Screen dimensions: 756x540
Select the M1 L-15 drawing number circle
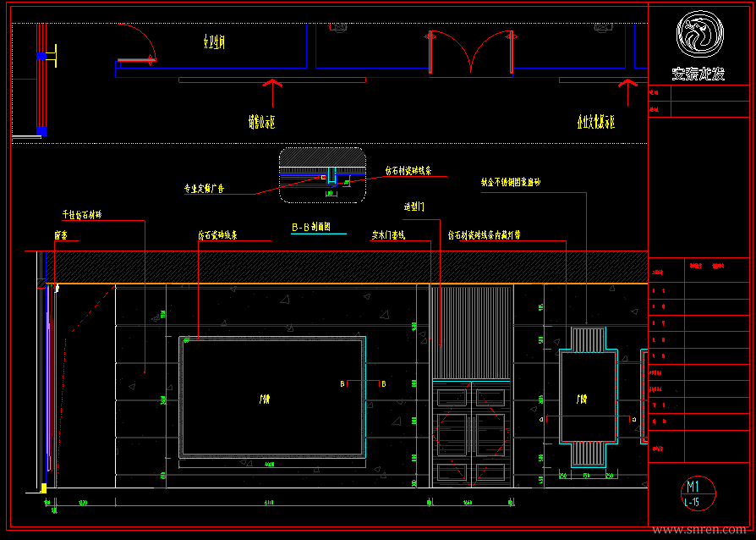click(x=698, y=493)
